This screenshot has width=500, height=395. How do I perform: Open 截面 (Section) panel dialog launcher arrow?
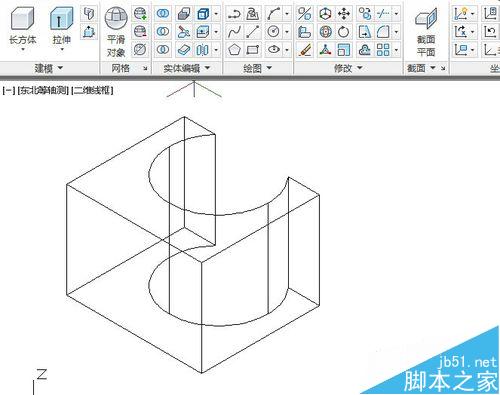click(x=443, y=68)
